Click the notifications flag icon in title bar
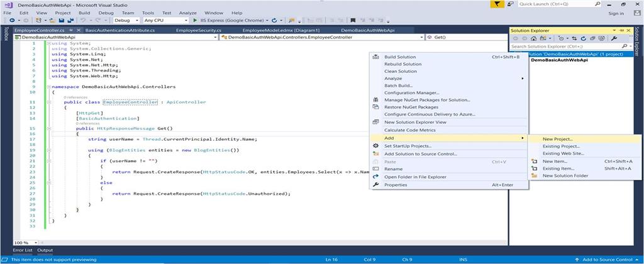Screen dimensions: 644x264 click(497, 4)
